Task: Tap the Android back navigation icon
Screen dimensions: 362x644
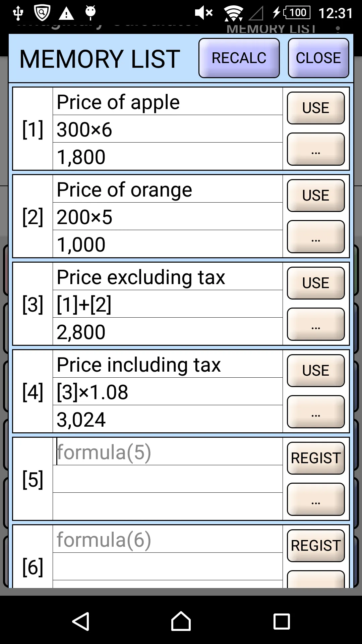Action: pos(81,622)
